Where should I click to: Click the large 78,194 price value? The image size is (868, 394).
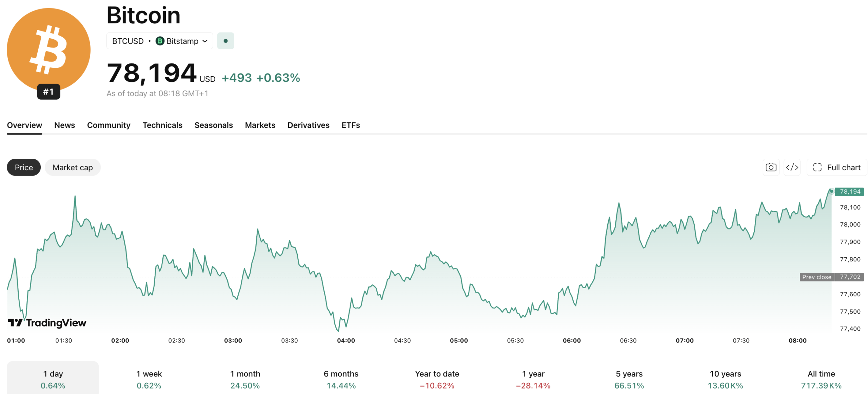(152, 73)
